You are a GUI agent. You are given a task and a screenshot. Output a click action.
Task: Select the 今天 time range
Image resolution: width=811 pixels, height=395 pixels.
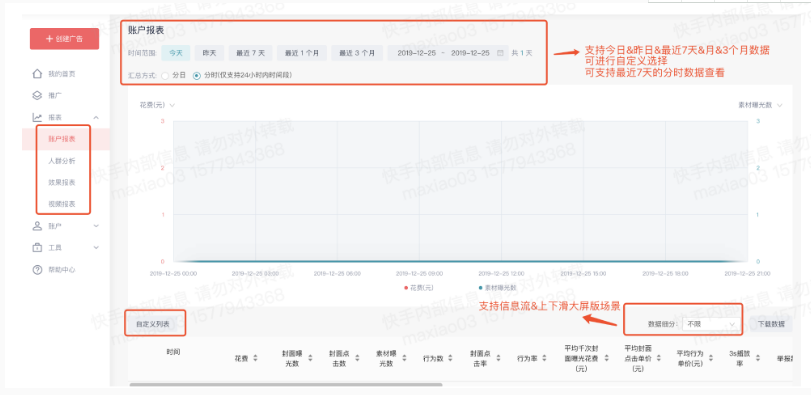(176, 53)
